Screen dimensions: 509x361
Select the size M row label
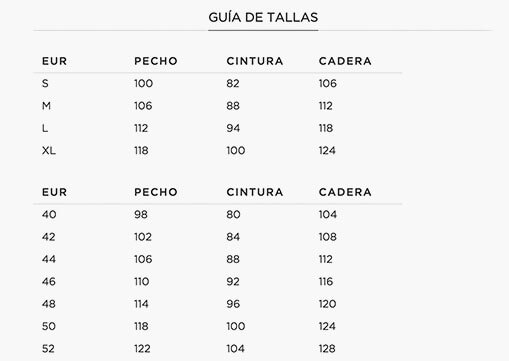point(46,106)
